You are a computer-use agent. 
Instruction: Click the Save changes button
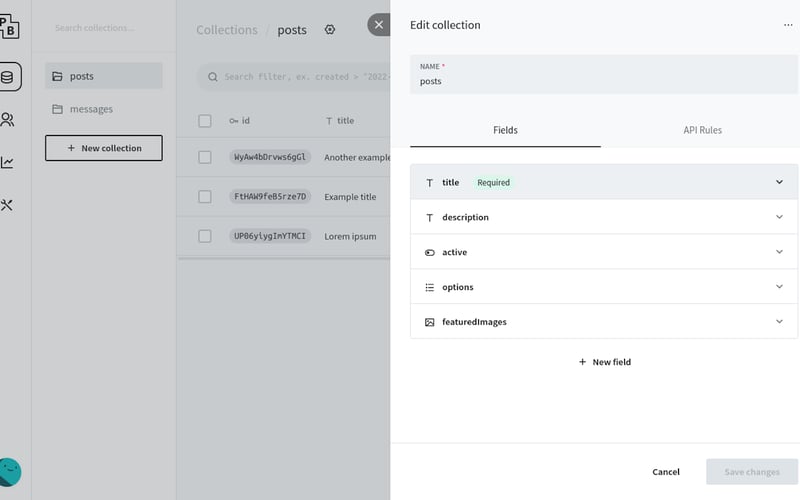tap(752, 472)
